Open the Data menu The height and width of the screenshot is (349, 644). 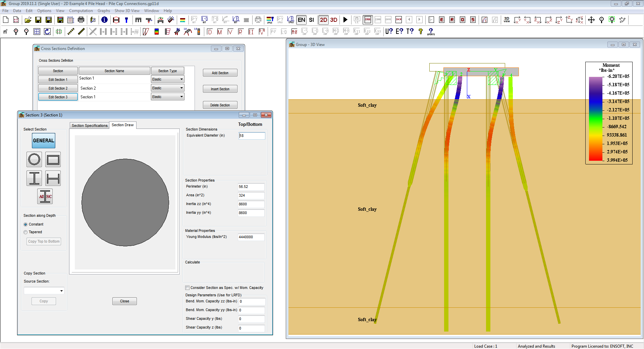click(17, 11)
